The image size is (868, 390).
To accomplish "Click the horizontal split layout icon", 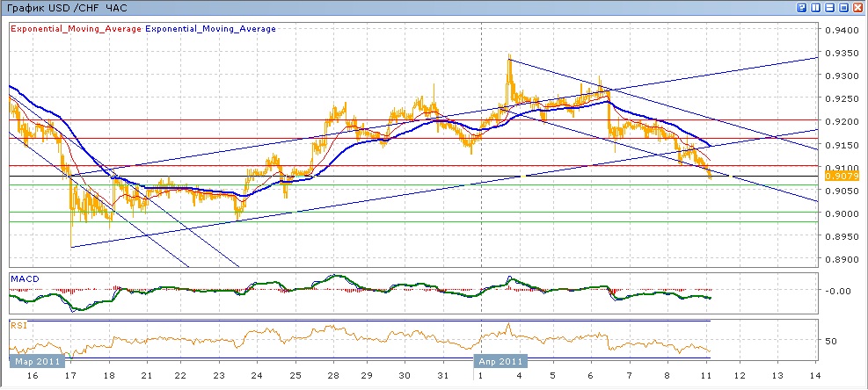I will (x=829, y=7).
